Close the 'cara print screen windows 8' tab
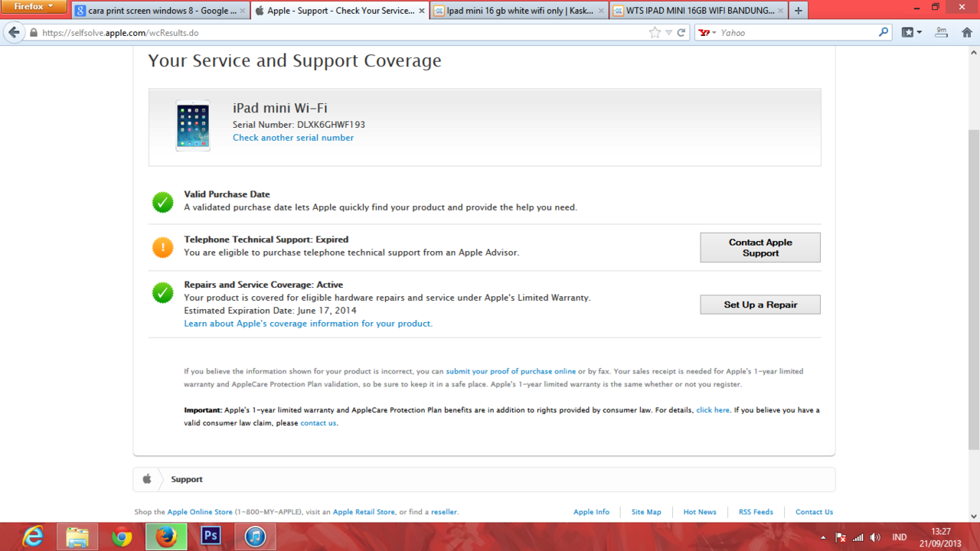The width and height of the screenshot is (980, 551). pos(243,11)
